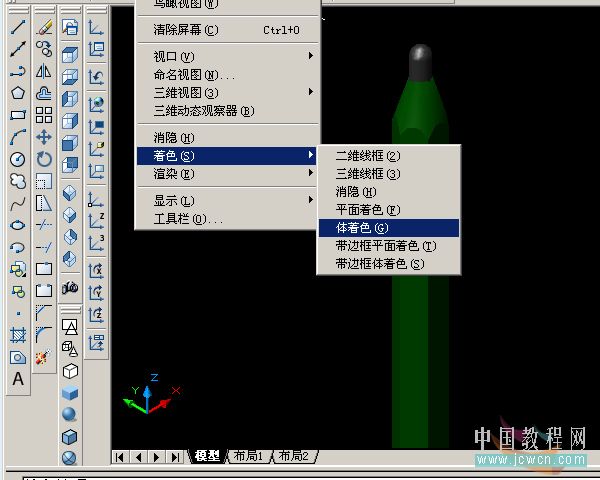Switch to the 布局2 tab

click(293, 456)
